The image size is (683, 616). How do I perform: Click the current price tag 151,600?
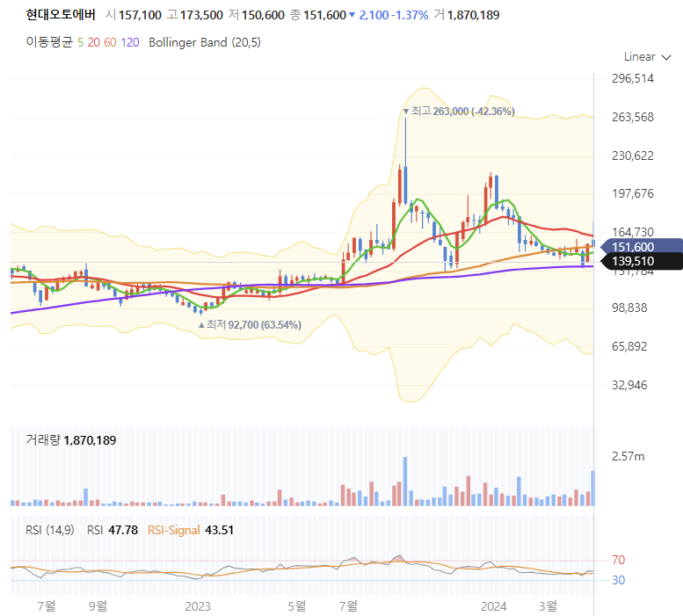pyautogui.click(x=641, y=247)
